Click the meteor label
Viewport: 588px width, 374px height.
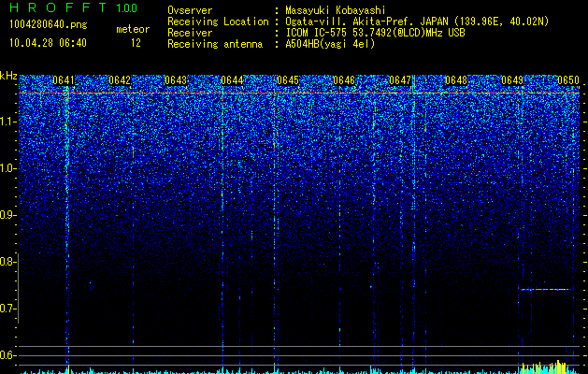[x=133, y=29]
